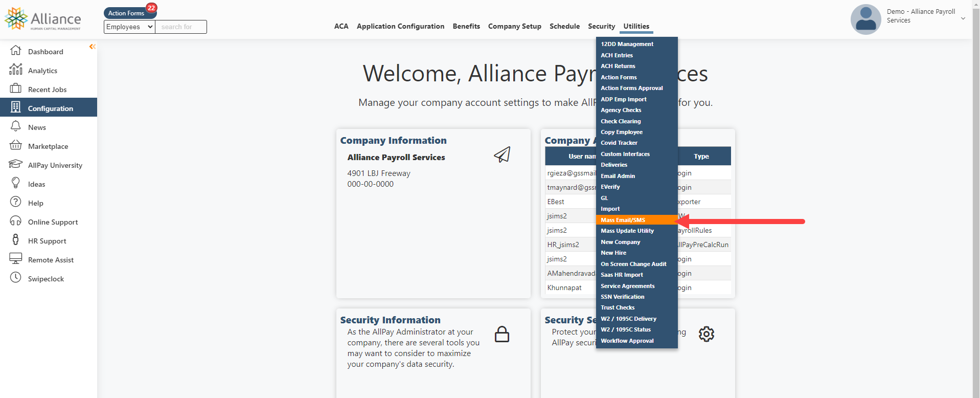This screenshot has height=398, width=980.
Task: Click the Utilities menu tab
Action: (x=636, y=26)
